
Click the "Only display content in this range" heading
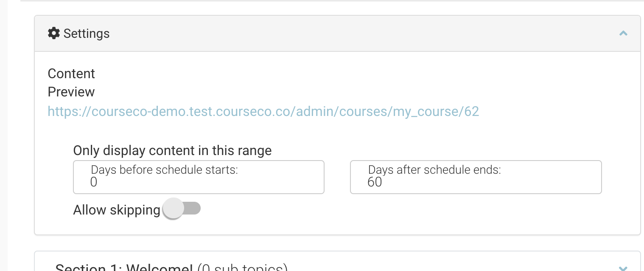(172, 150)
